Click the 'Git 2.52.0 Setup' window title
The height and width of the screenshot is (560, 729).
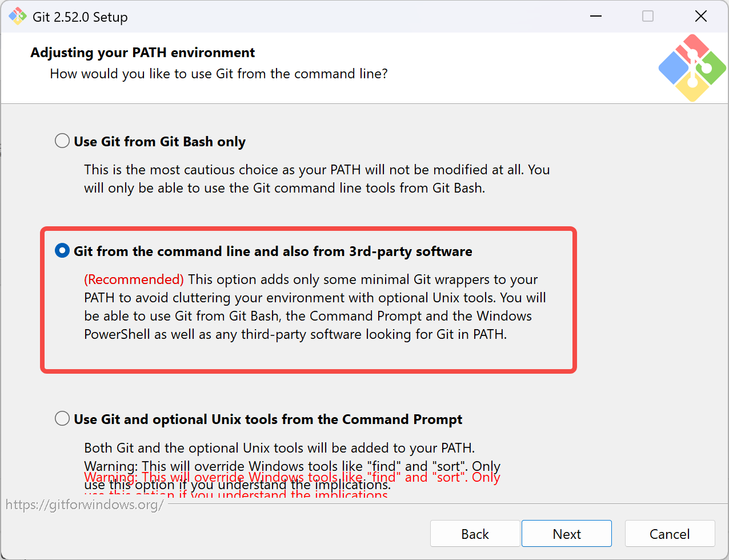pos(80,17)
